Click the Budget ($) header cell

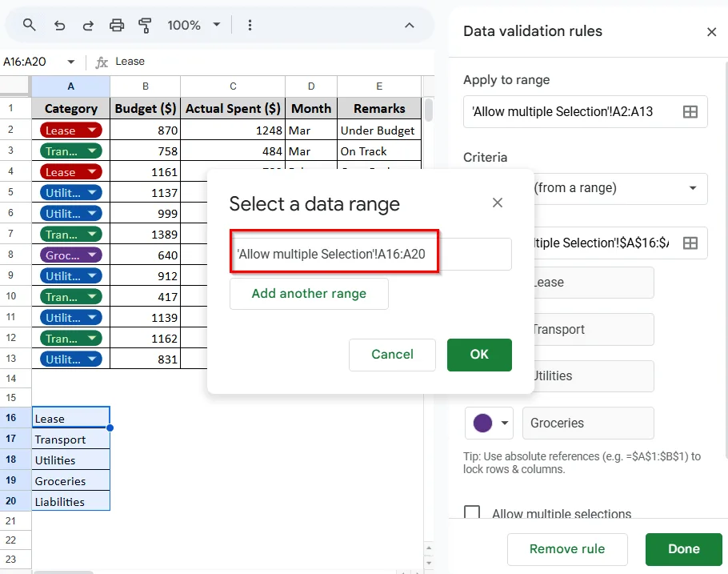click(x=146, y=109)
